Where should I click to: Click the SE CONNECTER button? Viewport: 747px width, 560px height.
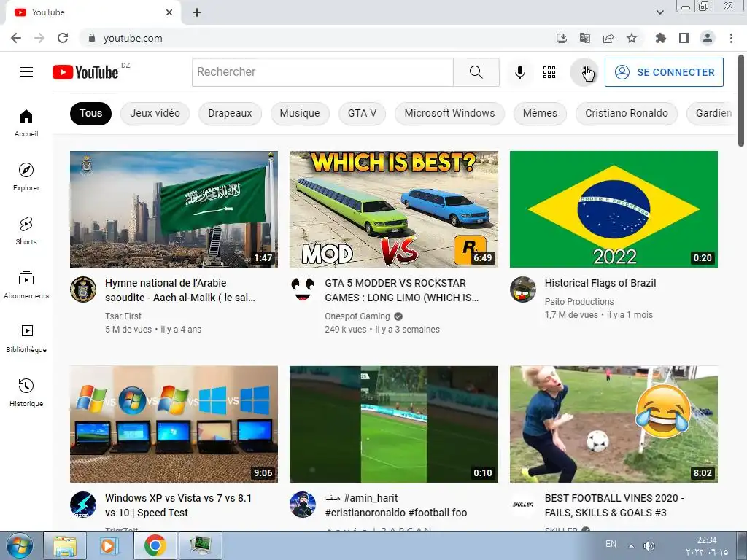[664, 72]
